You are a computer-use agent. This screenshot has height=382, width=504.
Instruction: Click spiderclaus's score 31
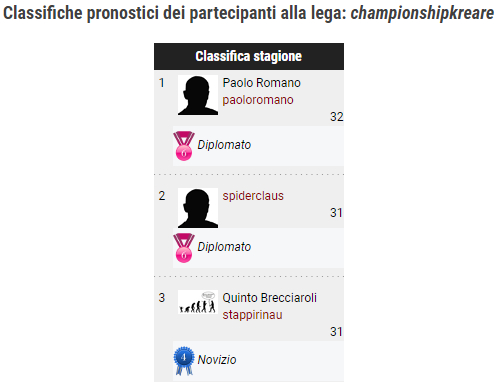click(x=336, y=213)
